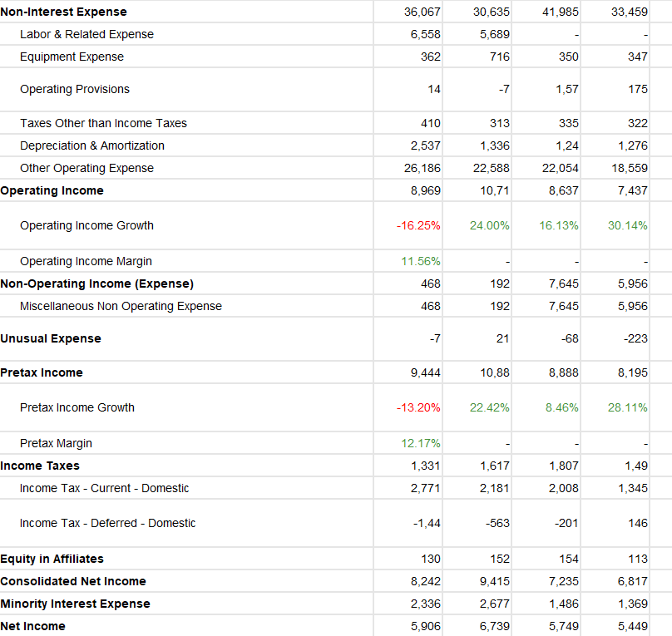Select the Equipment Expense cell value 362

[x=430, y=57]
